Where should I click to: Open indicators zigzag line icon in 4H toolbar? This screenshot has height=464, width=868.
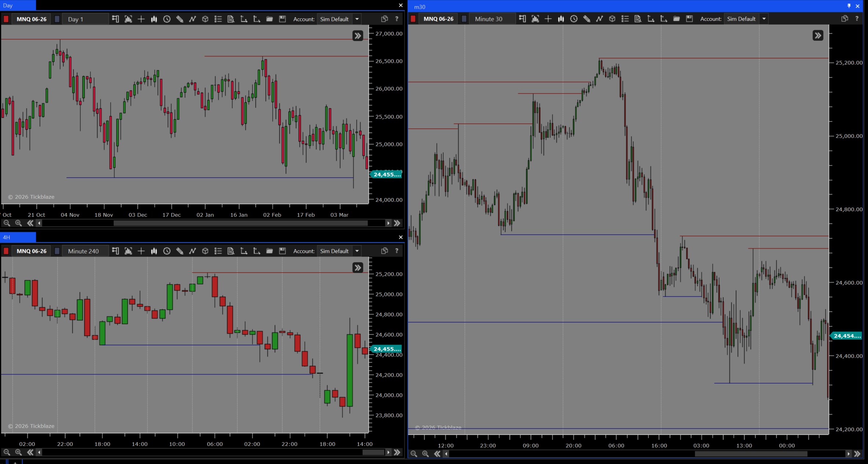[192, 251]
